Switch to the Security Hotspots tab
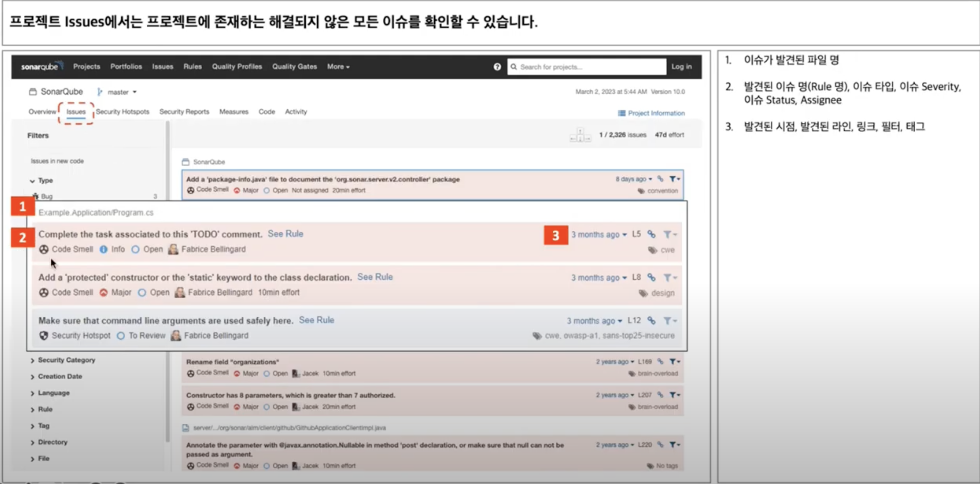 coord(122,112)
